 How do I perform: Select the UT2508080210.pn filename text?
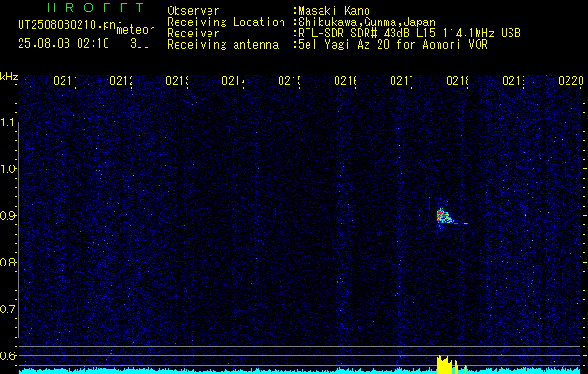click(x=67, y=25)
